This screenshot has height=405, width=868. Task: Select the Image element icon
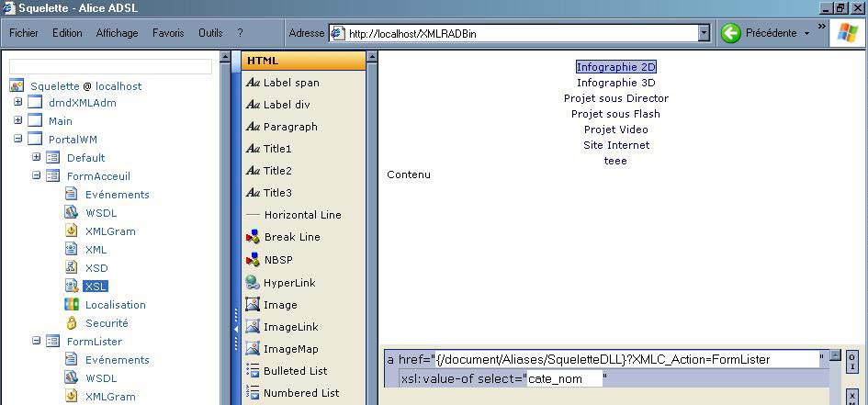coord(253,305)
